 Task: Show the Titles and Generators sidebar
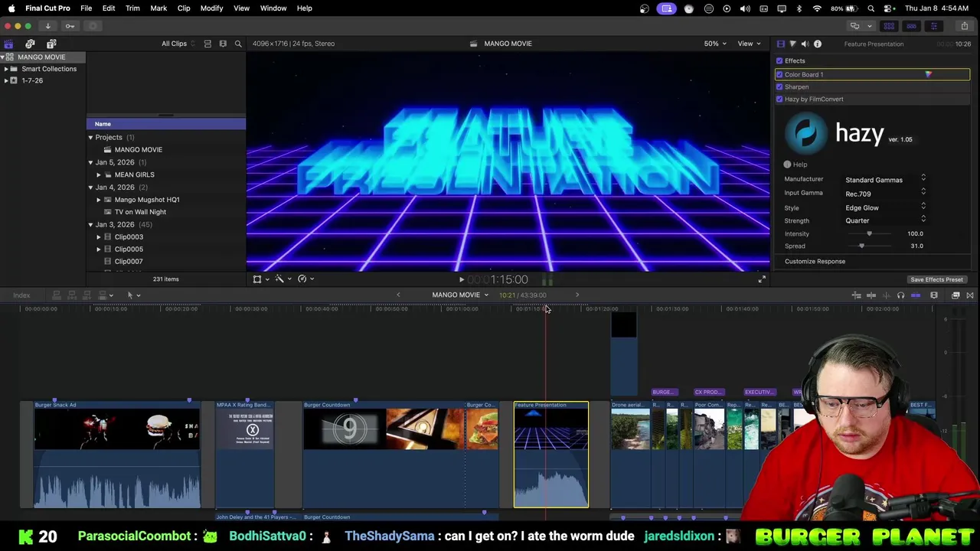pos(51,44)
